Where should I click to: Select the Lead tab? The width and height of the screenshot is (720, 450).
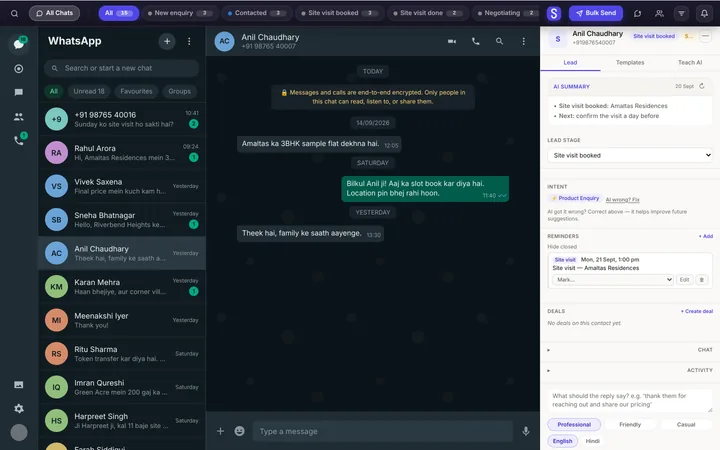pyautogui.click(x=570, y=62)
